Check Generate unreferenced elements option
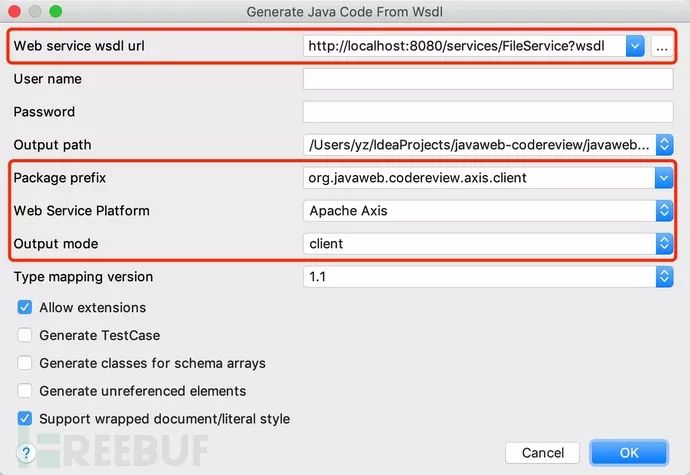690x475 pixels. coord(24,391)
